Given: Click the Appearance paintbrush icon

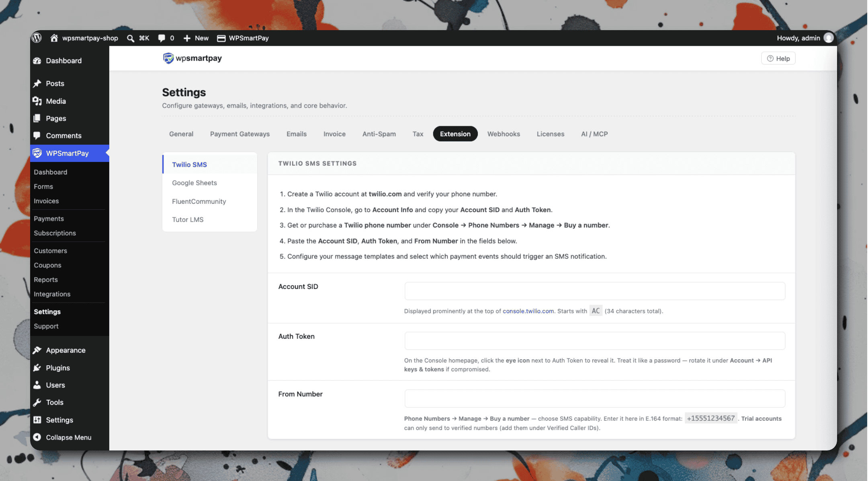Looking at the screenshot, I should point(37,350).
